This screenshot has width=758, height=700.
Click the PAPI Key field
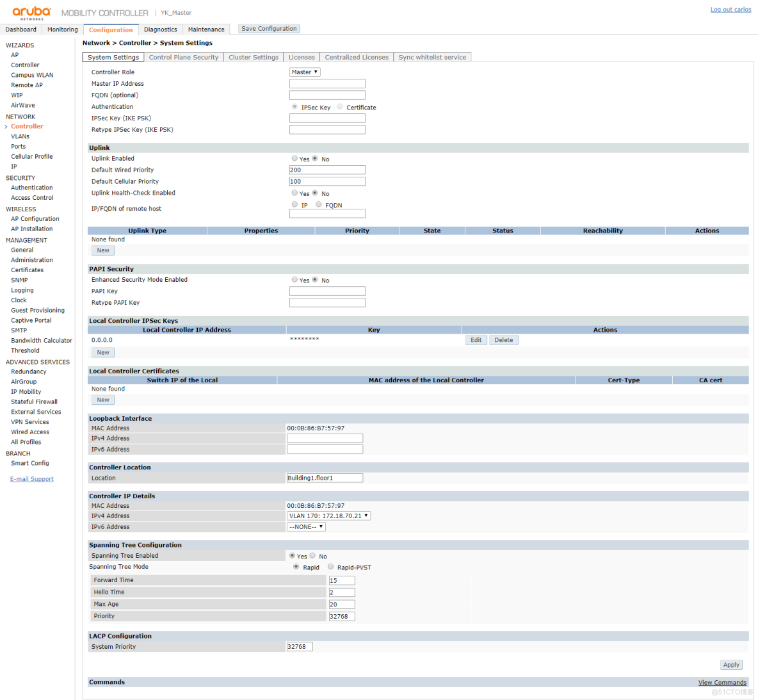coord(327,291)
